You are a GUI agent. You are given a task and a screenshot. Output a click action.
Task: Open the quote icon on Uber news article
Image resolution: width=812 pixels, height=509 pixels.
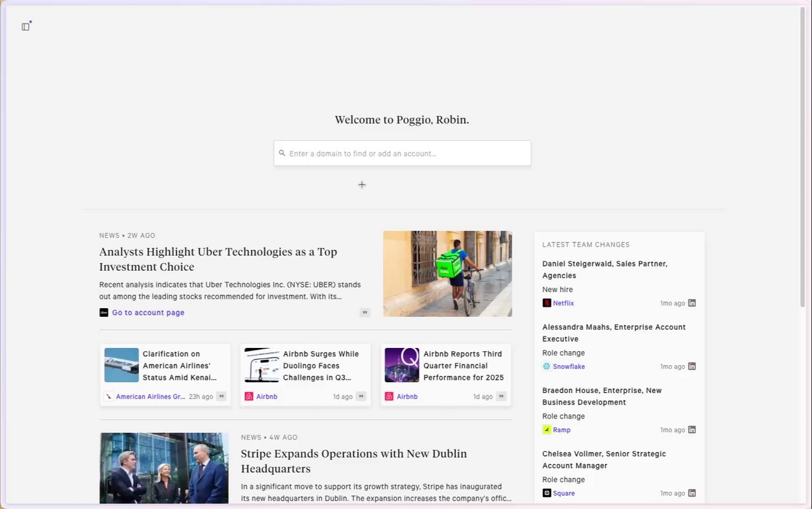pyautogui.click(x=365, y=312)
